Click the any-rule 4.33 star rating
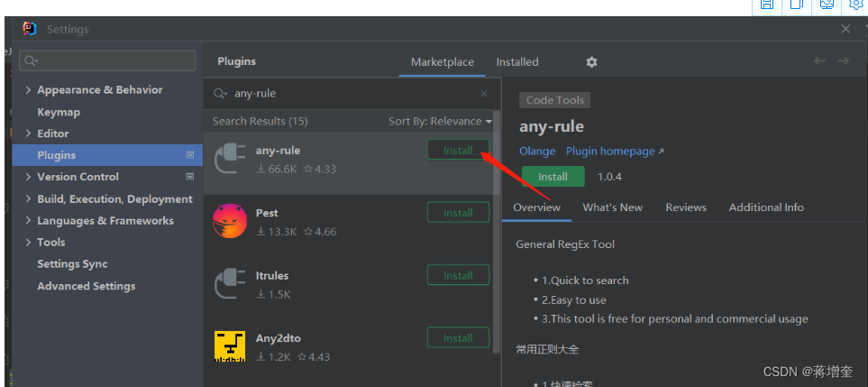The height and width of the screenshot is (387, 868). (320, 170)
